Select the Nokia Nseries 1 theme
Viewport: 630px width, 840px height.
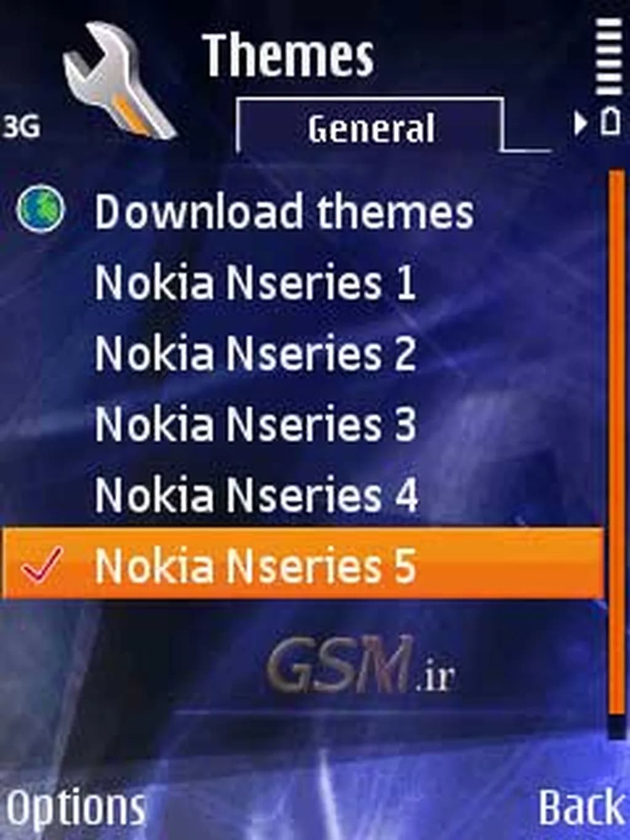click(255, 282)
